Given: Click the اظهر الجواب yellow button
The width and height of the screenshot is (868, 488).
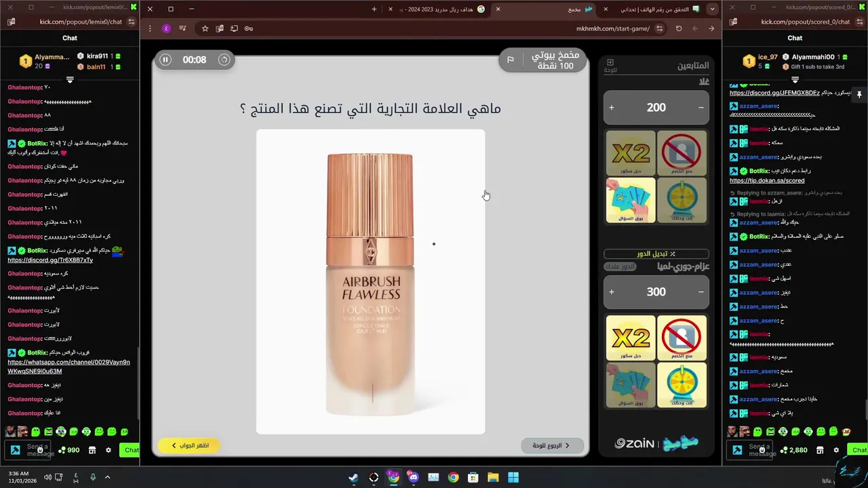Looking at the screenshot, I should (189, 445).
